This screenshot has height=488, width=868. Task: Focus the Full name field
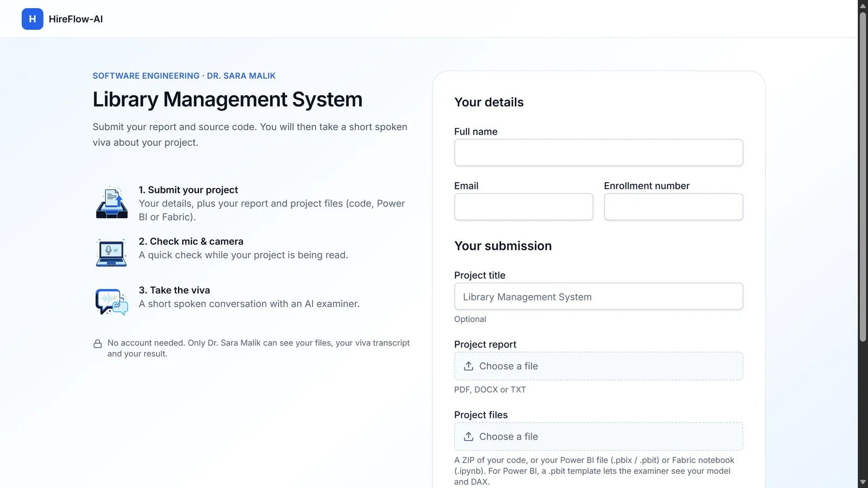(598, 152)
